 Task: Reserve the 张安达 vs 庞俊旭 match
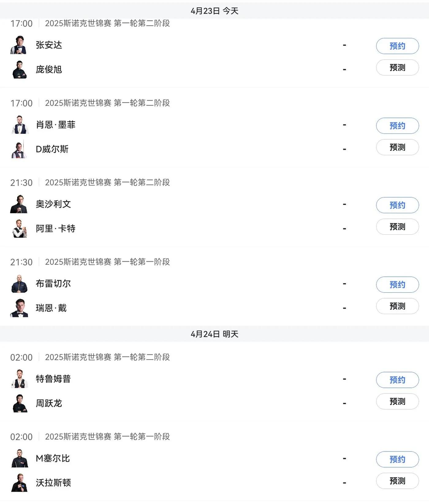click(x=397, y=46)
